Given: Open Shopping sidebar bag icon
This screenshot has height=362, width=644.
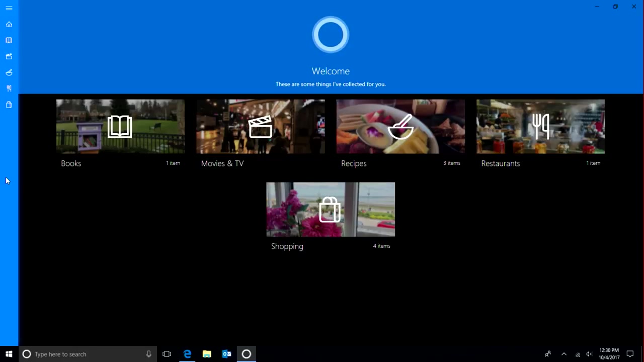Looking at the screenshot, I should [9, 105].
